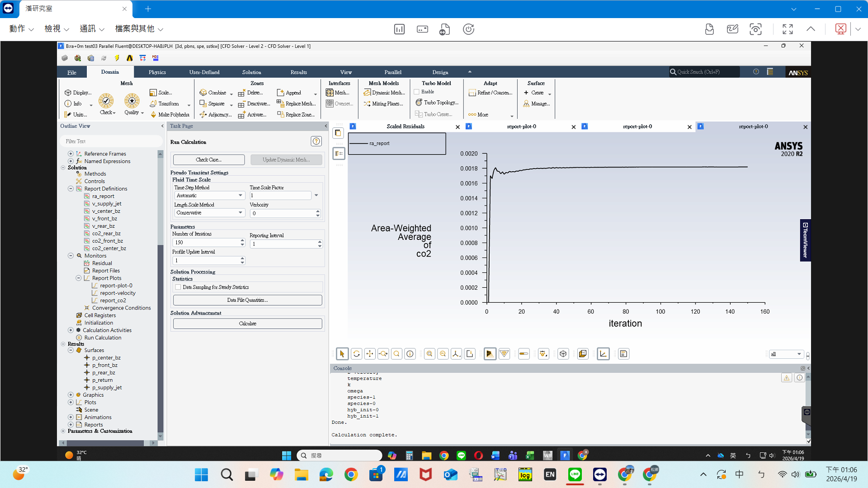Click the rotate view tool icon
Viewport: 868px width, 488px height.
[x=356, y=354]
